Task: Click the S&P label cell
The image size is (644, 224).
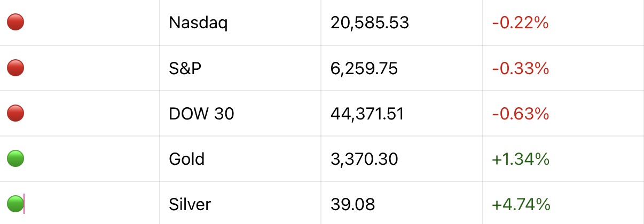Action: pyautogui.click(x=185, y=68)
